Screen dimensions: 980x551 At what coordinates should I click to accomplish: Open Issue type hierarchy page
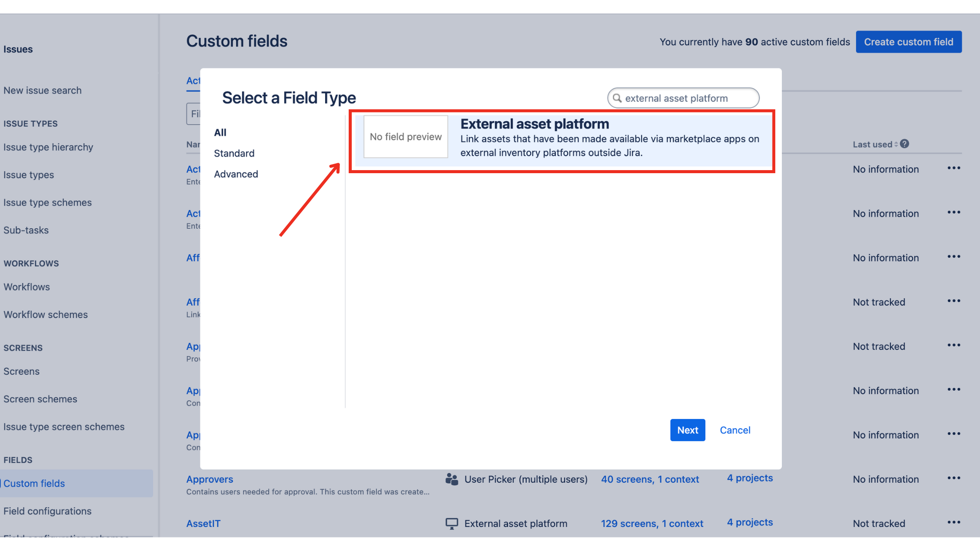click(x=48, y=147)
